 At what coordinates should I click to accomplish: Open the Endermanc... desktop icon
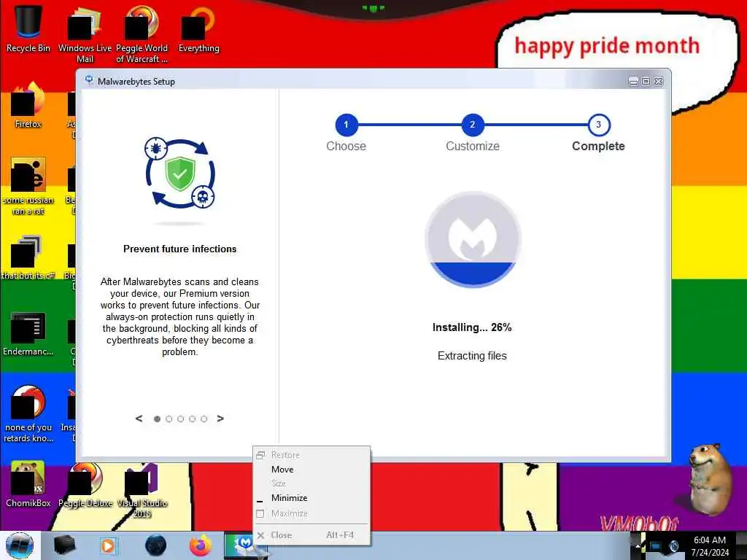28,334
